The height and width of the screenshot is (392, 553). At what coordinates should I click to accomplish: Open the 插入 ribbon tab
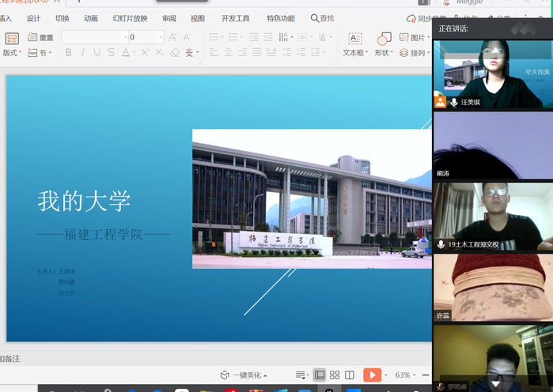6,18
